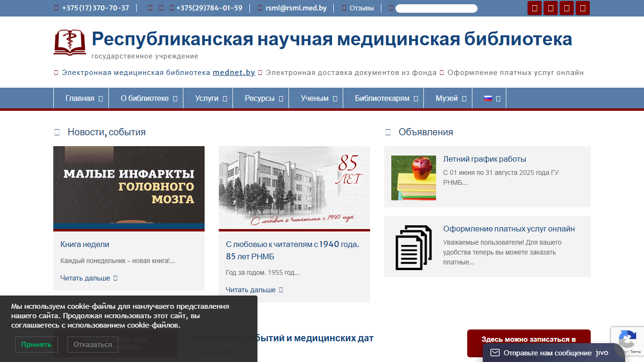Expand the Ученым dropdown arrow

click(335, 99)
